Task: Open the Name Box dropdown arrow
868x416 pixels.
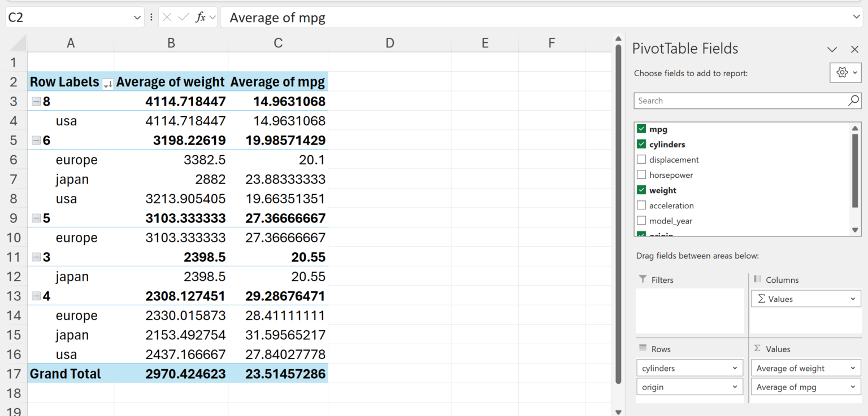Action: pyautogui.click(x=137, y=17)
